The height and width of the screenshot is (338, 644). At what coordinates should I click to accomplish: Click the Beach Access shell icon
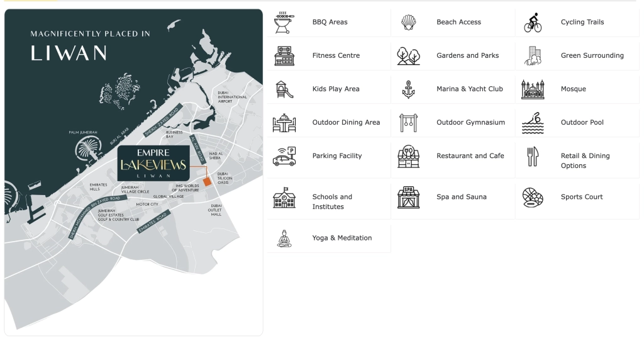click(408, 23)
